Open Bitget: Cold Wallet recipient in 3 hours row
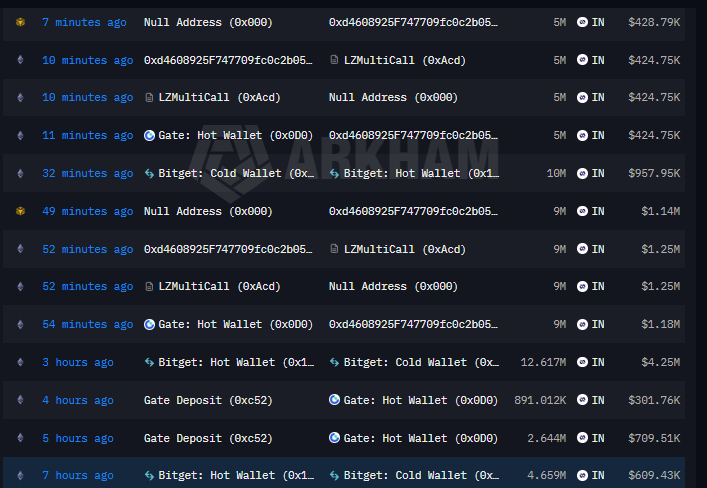The height and width of the screenshot is (488, 707). (422, 362)
